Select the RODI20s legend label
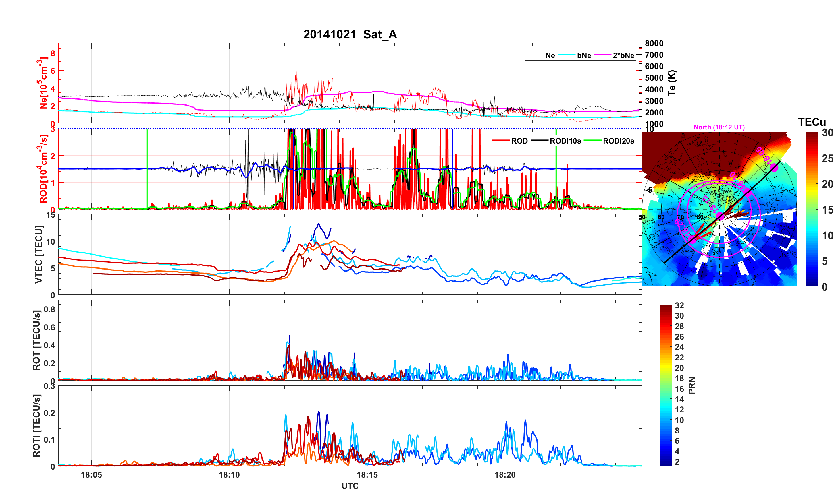This screenshot has width=834, height=504. tap(619, 141)
